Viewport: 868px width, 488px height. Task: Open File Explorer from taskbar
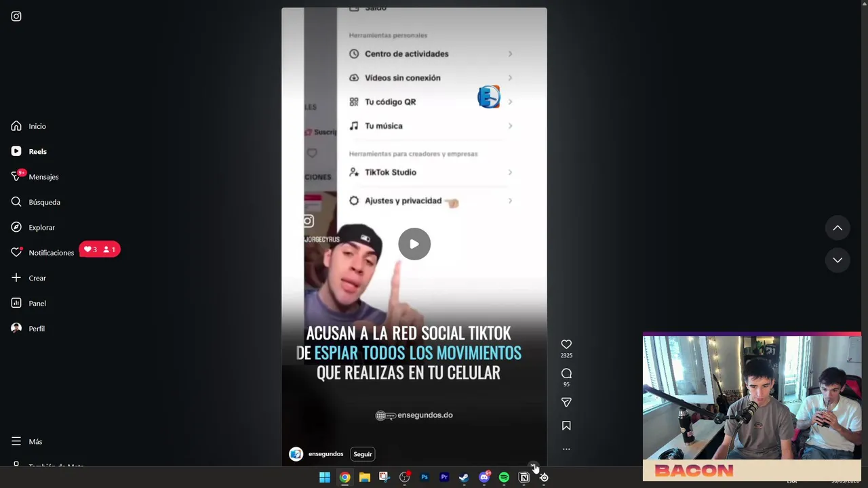pos(364,477)
